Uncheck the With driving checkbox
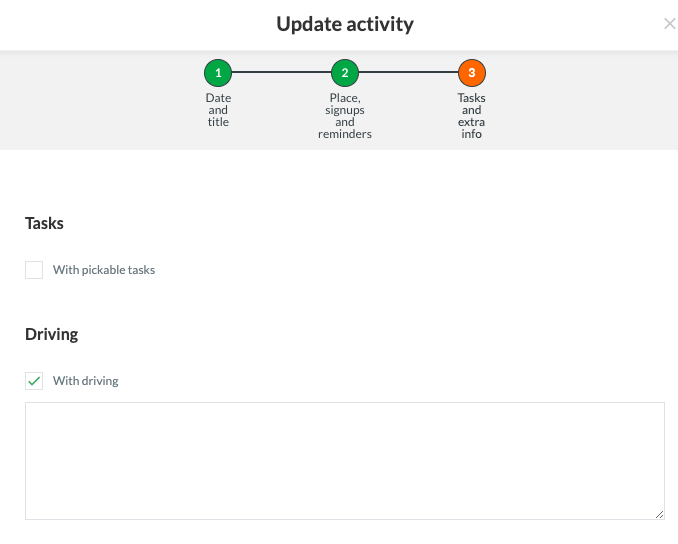The width and height of the screenshot is (678, 544). [34, 381]
